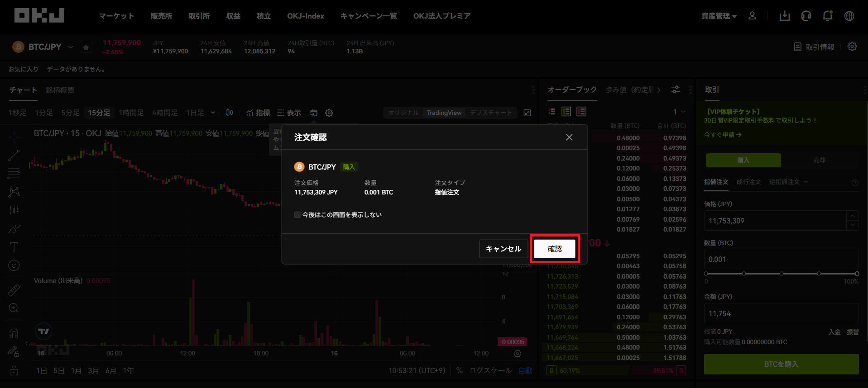Click the help icon beside order types
Image resolution: width=868 pixels, height=388 pixels.
pos(855,183)
